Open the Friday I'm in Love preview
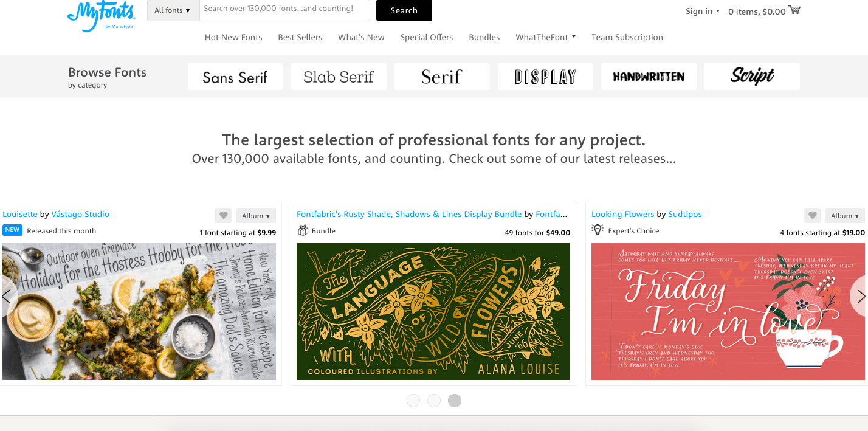This screenshot has width=868, height=431. pyautogui.click(x=728, y=312)
